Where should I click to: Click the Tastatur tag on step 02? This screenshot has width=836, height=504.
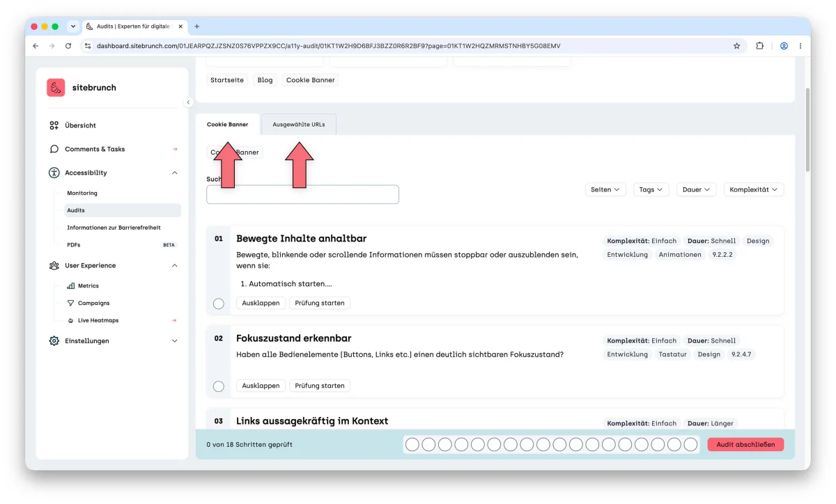(x=672, y=354)
